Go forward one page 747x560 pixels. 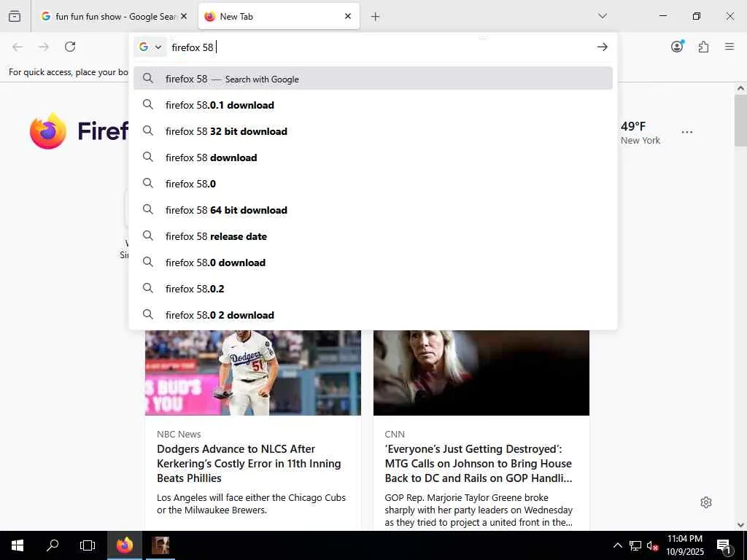(44, 47)
